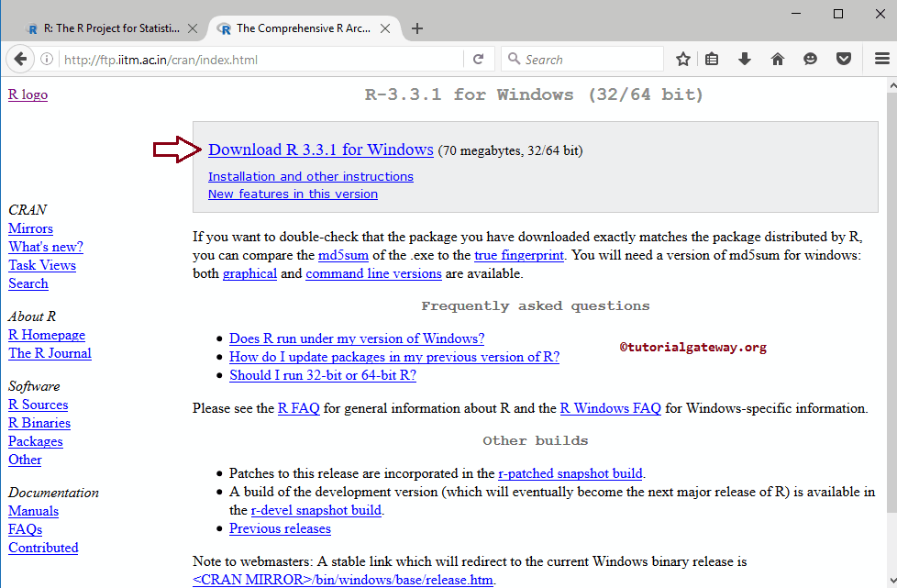897x588 pixels.
Task: Open the hamburger menu
Action: tap(882, 59)
